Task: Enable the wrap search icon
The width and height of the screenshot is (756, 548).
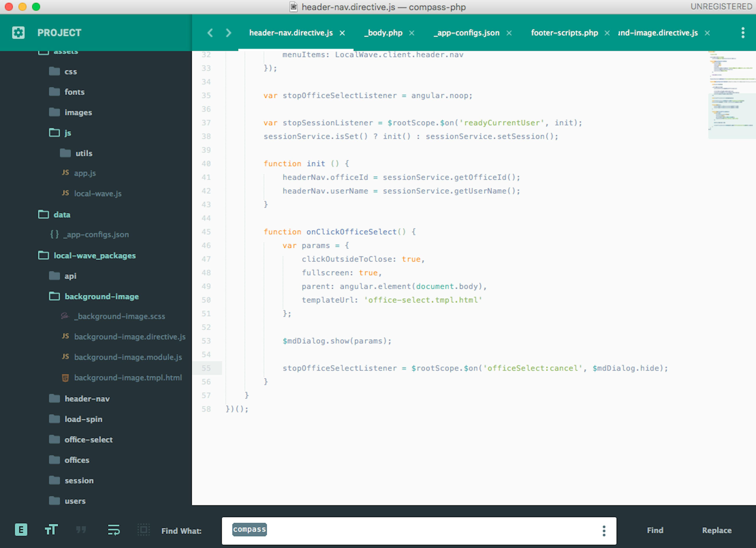Action: [113, 530]
